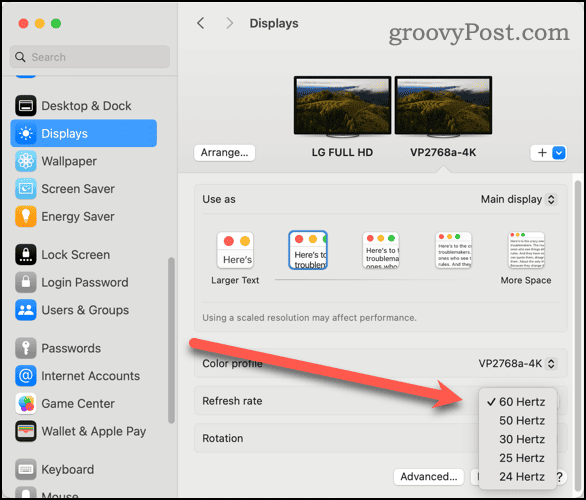
Task: Open Energy Saver sidebar label
Action: 78,217
